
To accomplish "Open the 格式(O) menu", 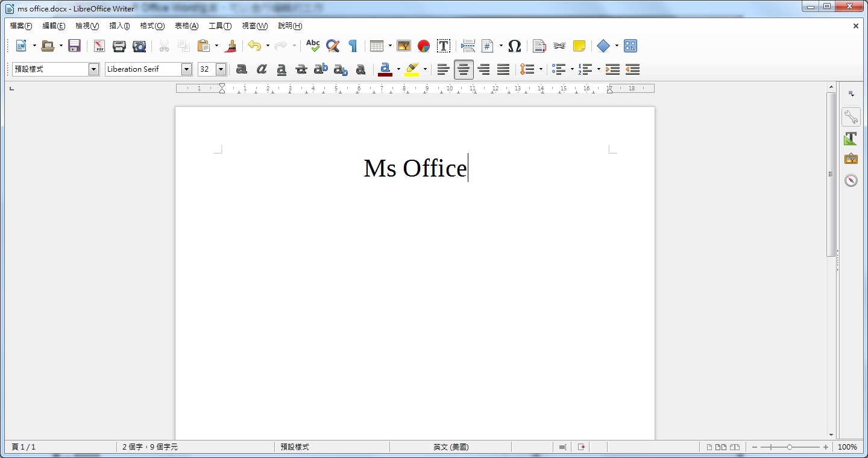I will (152, 26).
